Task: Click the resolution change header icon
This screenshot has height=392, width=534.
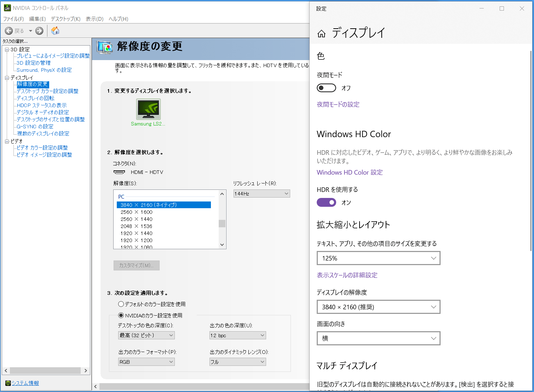Action: [105, 48]
